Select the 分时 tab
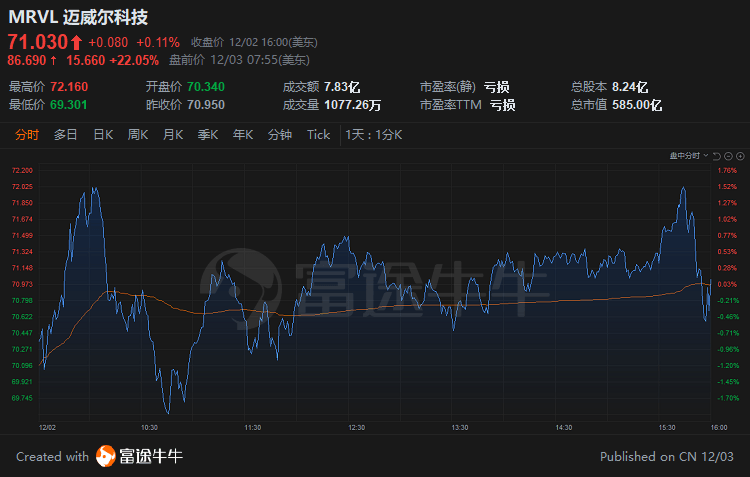Screen dimensions: 750x477 click(x=27, y=135)
